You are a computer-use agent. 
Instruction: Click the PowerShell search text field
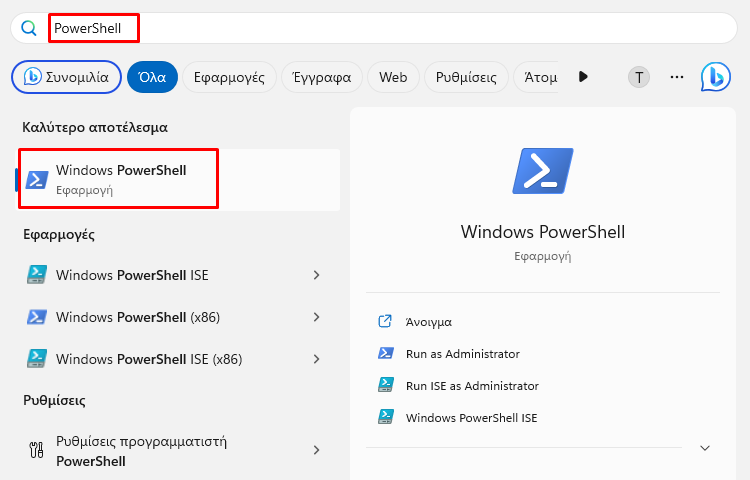pyautogui.click(x=373, y=28)
